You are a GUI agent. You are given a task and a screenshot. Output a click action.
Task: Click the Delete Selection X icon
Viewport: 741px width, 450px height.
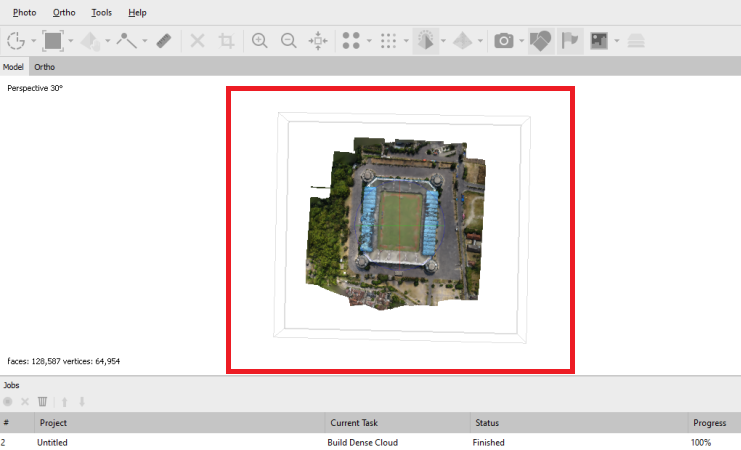pyautogui.click(x=198, y=41)
